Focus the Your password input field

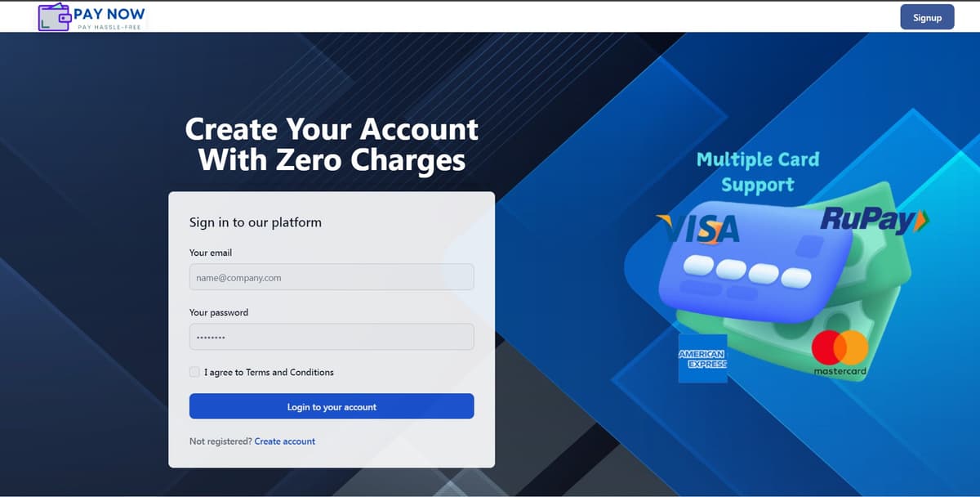[332, 337]
